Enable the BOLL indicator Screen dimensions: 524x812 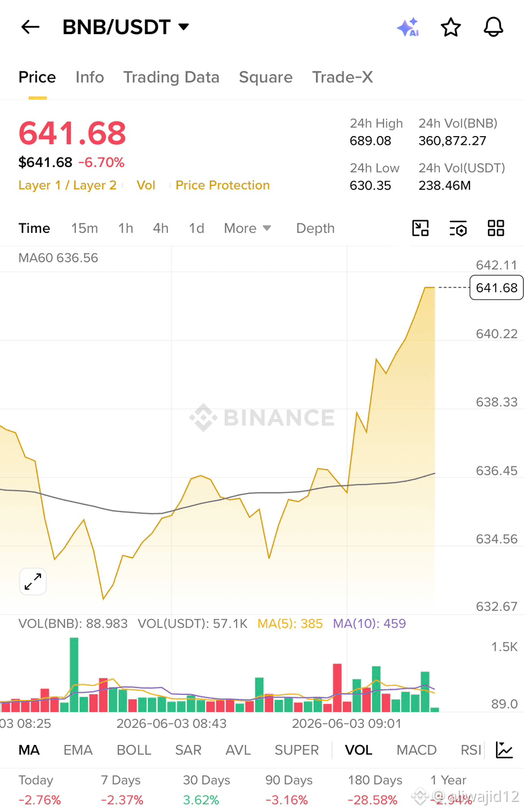[x=134, y=750]
